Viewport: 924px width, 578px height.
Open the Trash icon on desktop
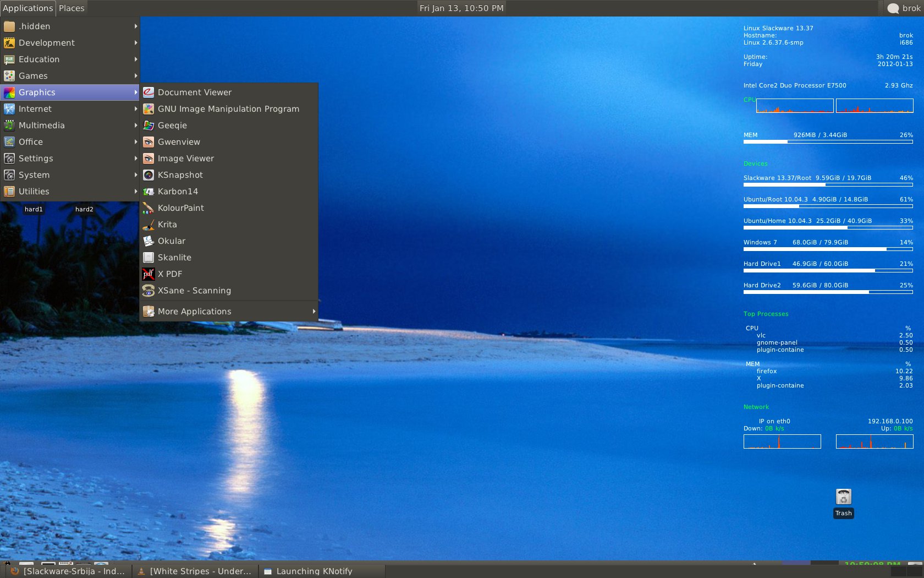843,497
